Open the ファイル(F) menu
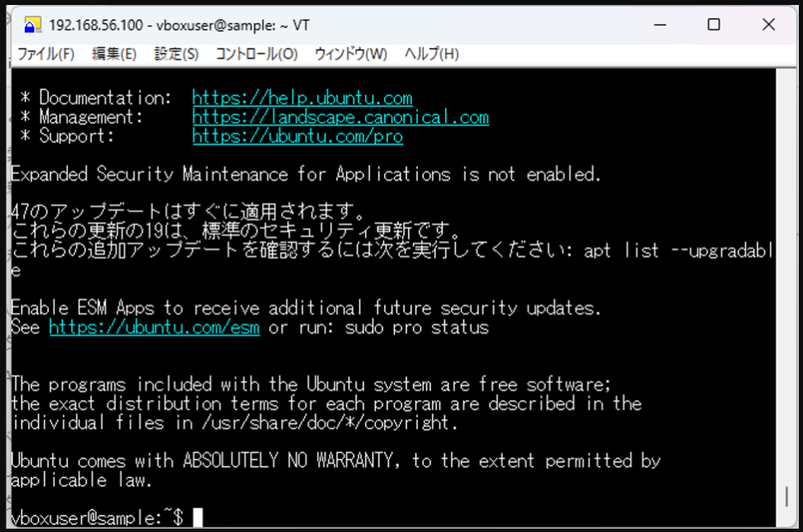This screenshot has height=532, width=803. point(46,54)
